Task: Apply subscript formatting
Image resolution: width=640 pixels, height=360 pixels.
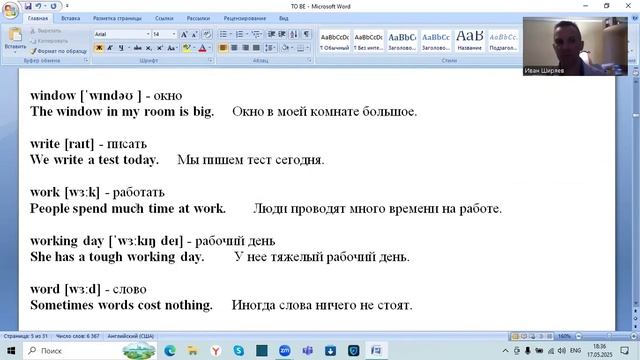Action: (x=149, y=48)
